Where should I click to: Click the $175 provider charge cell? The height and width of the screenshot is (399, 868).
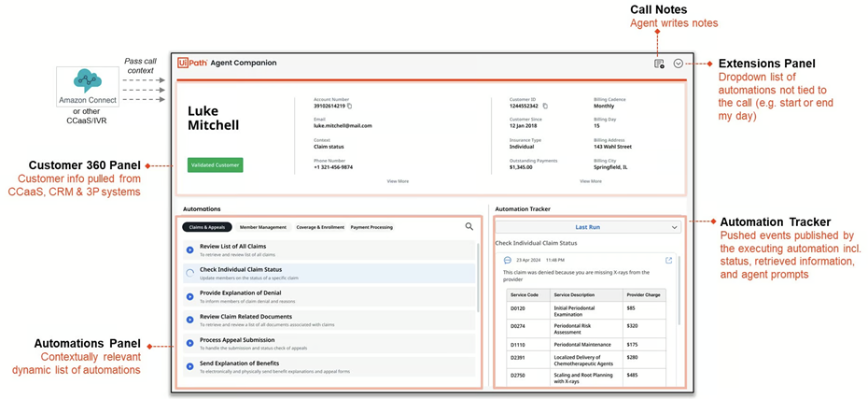click(643, 345)
